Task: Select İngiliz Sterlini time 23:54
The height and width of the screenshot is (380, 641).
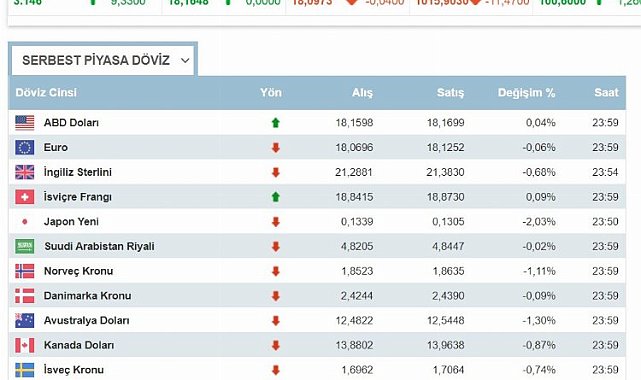Action: pyautogui.click(x=605, y=172)
